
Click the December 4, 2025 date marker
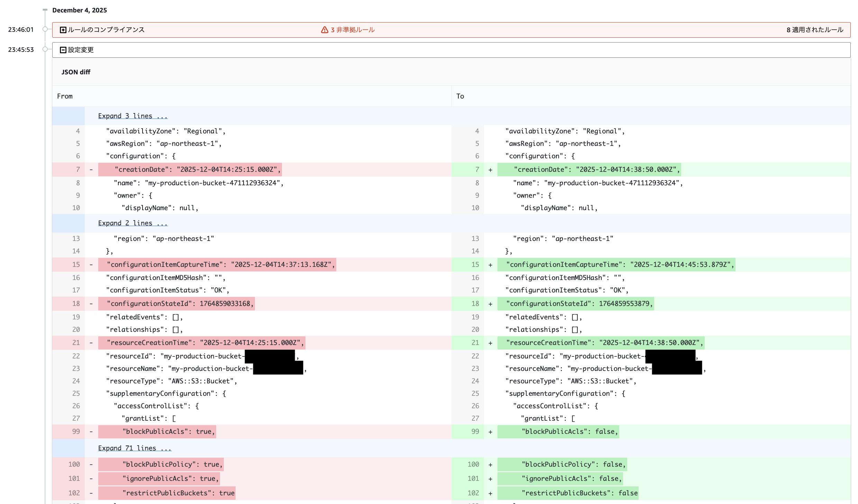tap(79, 10)
